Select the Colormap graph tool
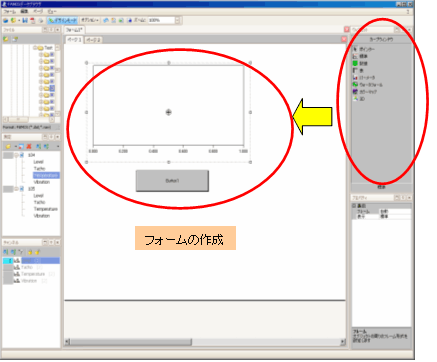Screen dimensions: 437x362 tap(365, 92)
